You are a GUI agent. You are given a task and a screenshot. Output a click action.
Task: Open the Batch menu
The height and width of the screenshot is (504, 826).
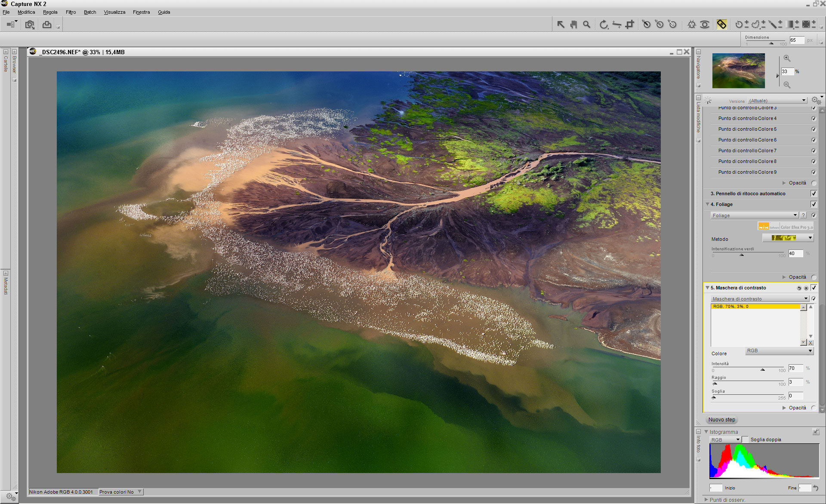coord(90,12)
